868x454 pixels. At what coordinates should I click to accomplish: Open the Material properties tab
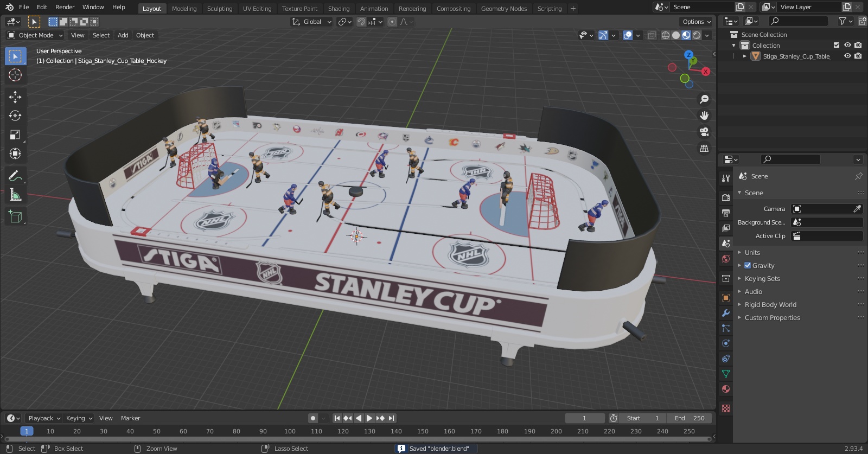pyautogui.click(x=726, y=389)
